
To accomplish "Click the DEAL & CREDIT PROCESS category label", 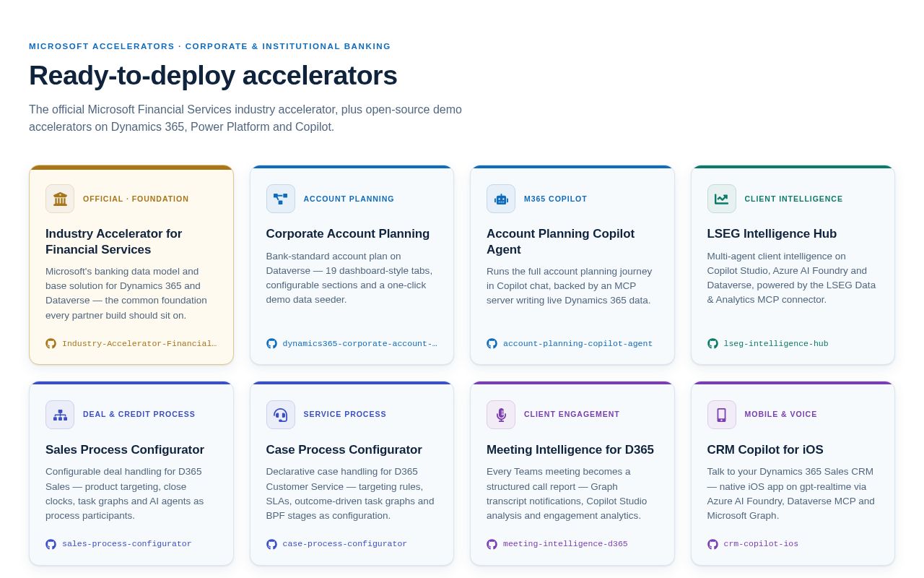I will point(139,415).
